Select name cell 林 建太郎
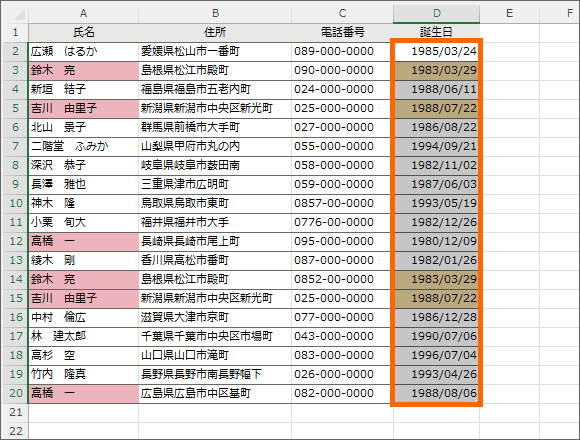The height and width of the screenshot is (440, 580). coord(84,336)
